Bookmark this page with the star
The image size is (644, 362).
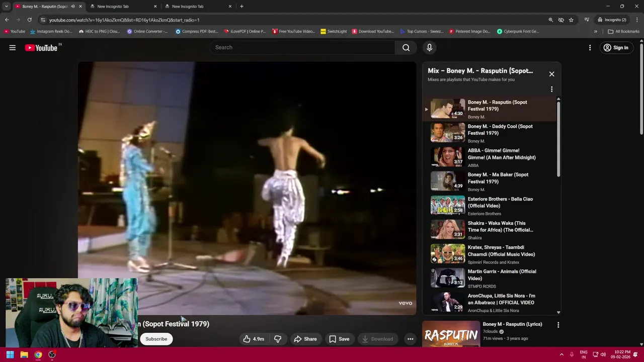[x=571, y=20]
